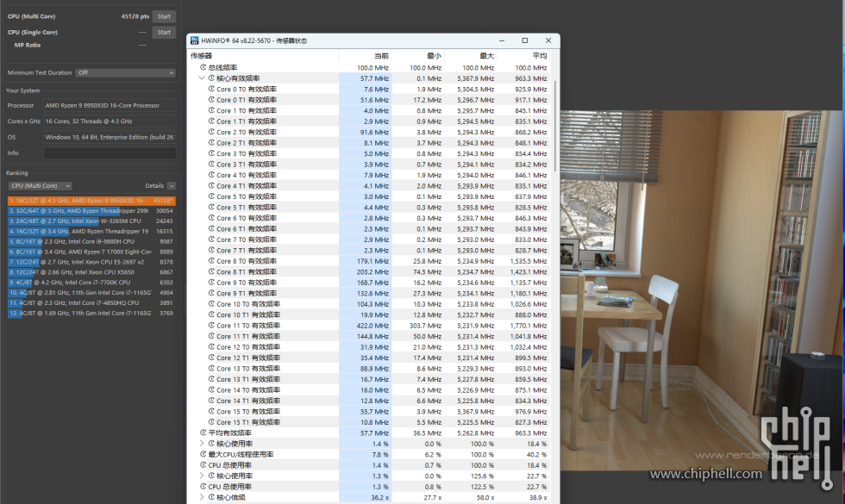Select the Core i7-4850HQ ranking entry
This screenshot has height=504, width=845.
pos(91,302)
